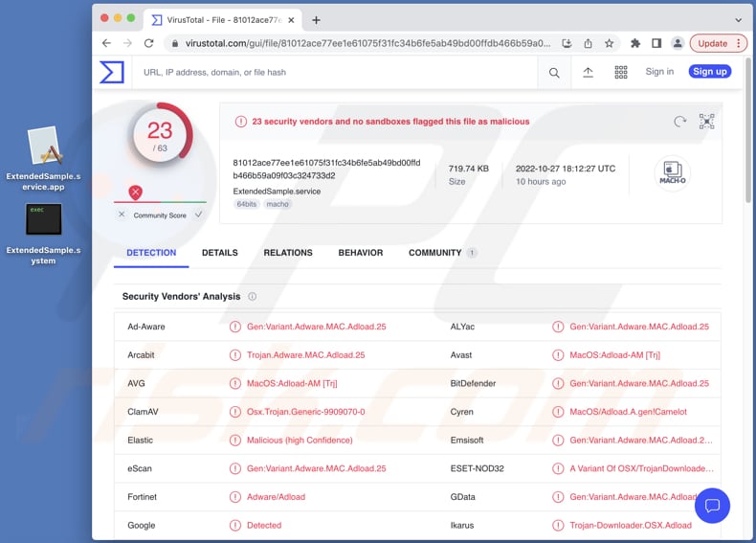Click the ExtendedSample.service file name
Image resolution: width=756 pixels, height=543 pixels.
(x=277, y=192)
